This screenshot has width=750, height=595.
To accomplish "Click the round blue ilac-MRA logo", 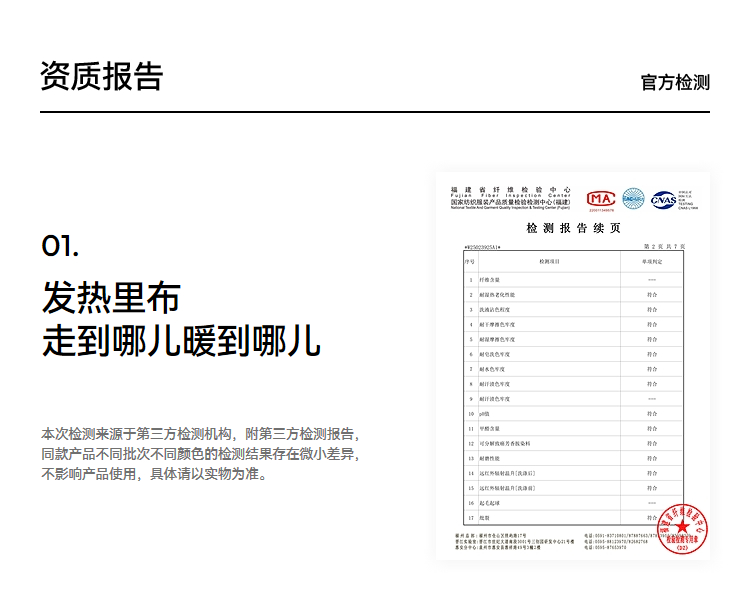I will [x=633, y=199].
